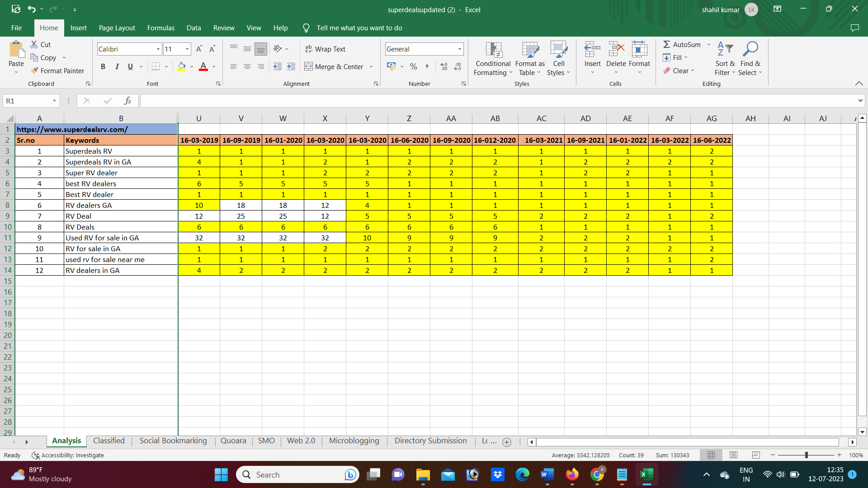Click the Format Painter brush icon

(34, 70)
